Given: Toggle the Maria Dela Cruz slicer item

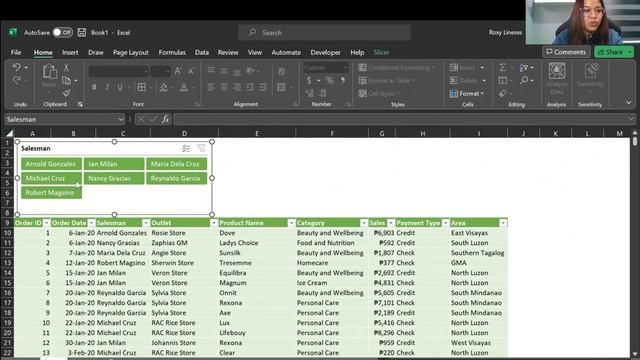Looking at the screenshot, I should (176, 164).
